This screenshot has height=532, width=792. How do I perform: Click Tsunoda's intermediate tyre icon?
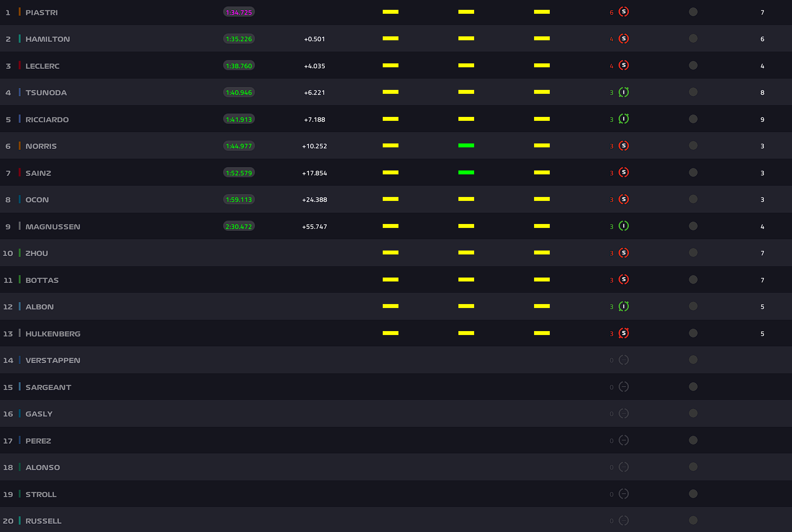coord(623,92)
